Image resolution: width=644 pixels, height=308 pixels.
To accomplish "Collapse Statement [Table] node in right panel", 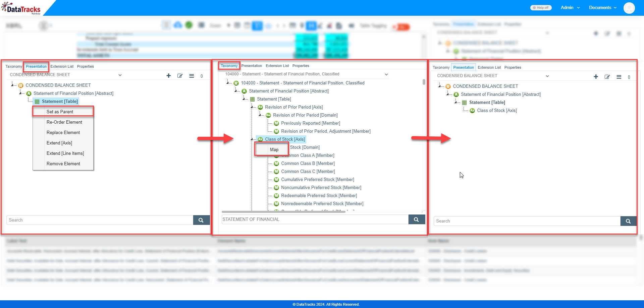I will [x=456, y=102].
